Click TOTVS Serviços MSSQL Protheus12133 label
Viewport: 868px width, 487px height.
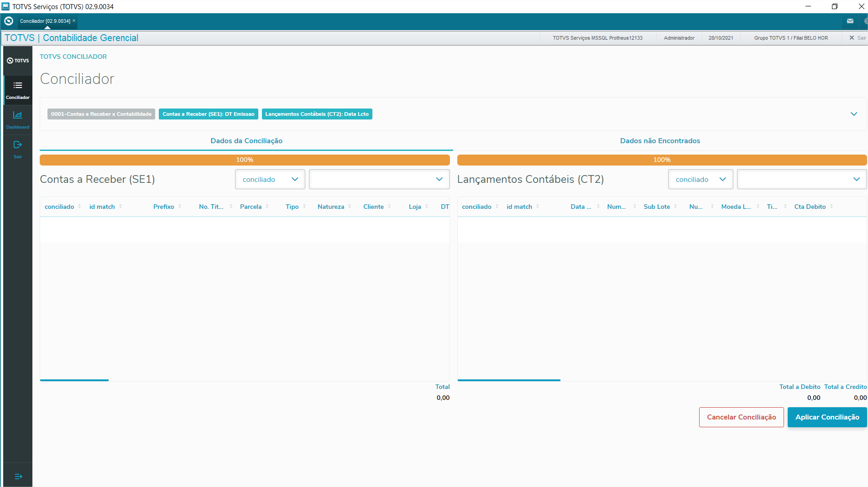coord(597,38)
